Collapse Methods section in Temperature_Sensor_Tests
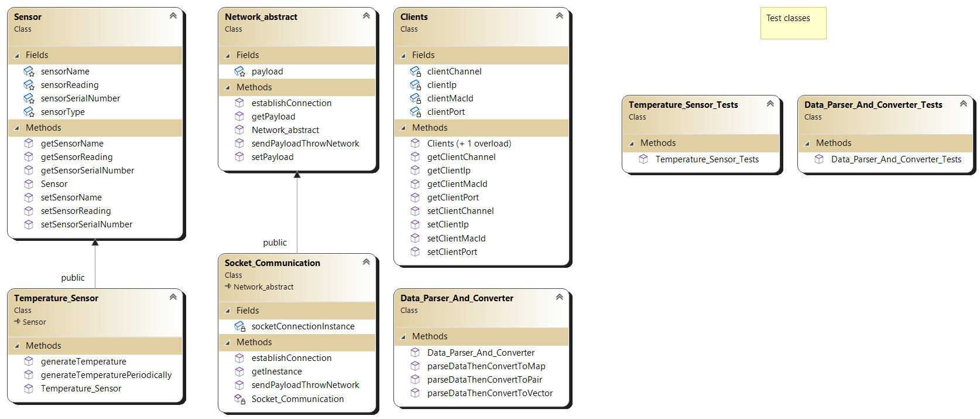980x419 pixels. (632, 144)
